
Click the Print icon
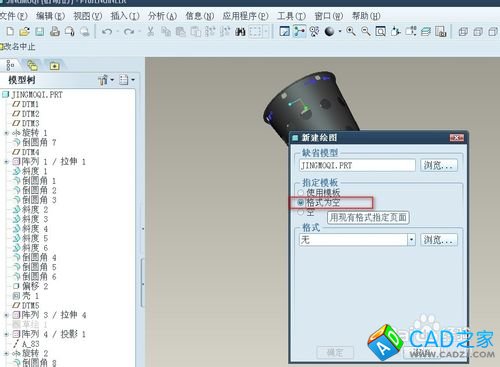[x=55, y=32]
